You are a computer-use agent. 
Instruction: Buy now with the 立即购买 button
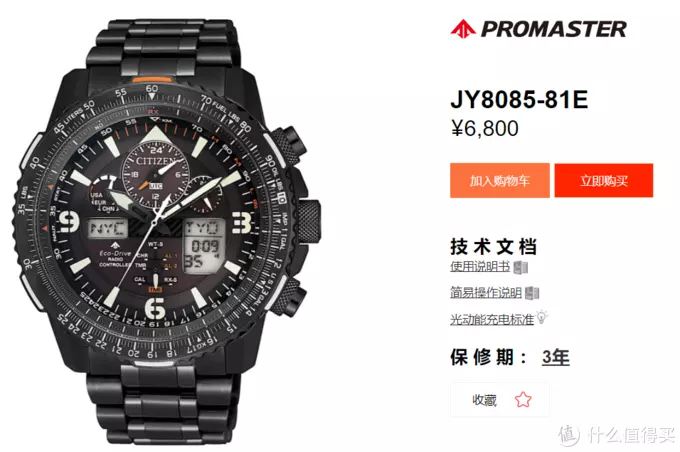[604, 180]
